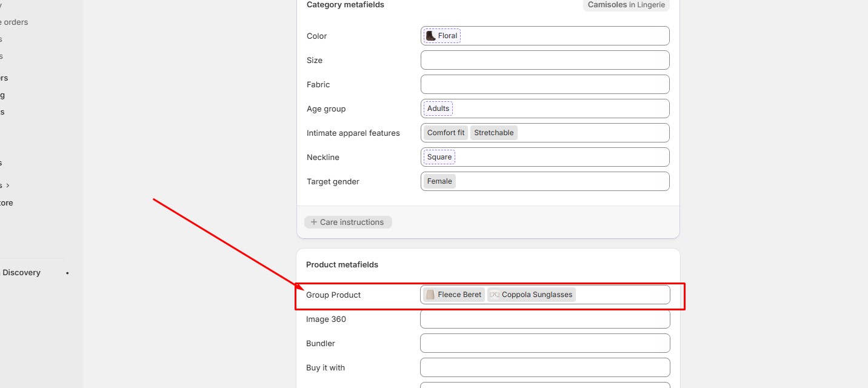This screenshot has height=388, width=868.
Task: Click the Product metafields heading
Action: [x=342, y=265]
